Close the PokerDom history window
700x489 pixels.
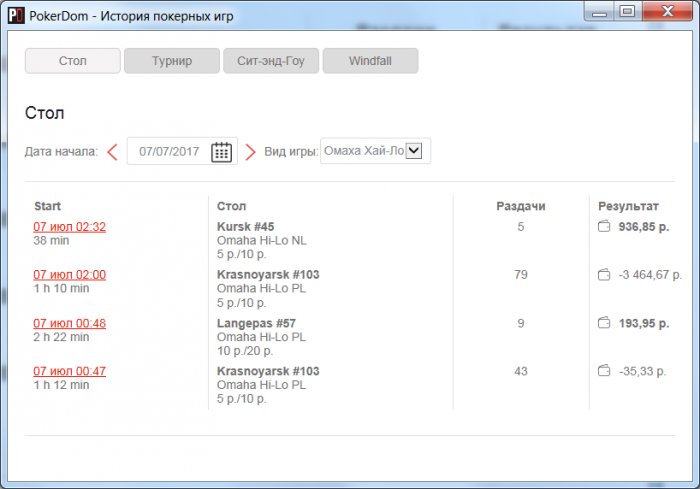(668, 11)
